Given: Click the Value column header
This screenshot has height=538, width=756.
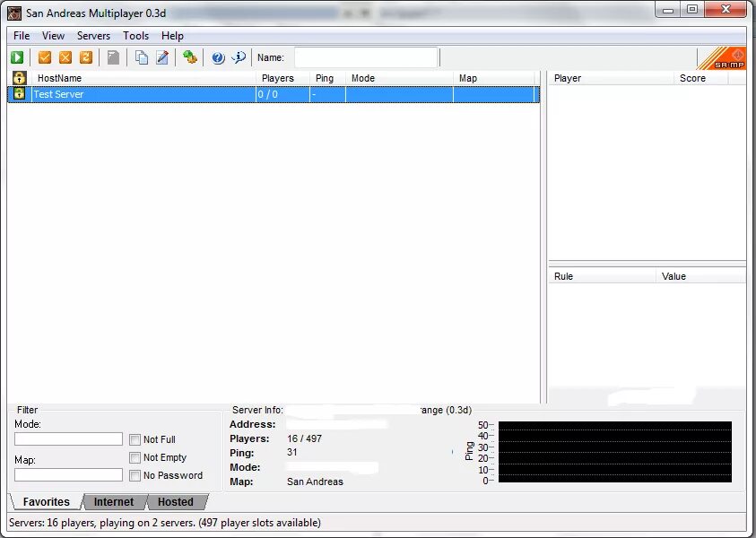Looking at the screenshot, I should tap(701, 276).
